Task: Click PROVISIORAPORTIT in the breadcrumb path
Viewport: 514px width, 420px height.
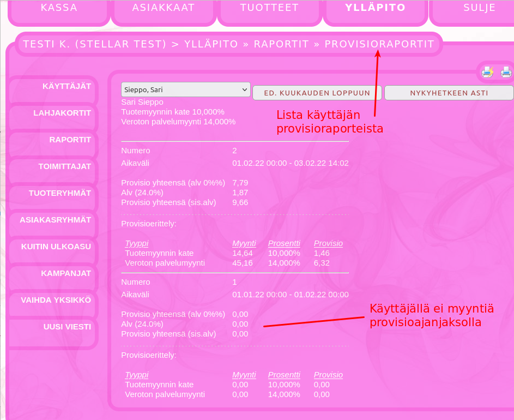Action: point(379,44)
